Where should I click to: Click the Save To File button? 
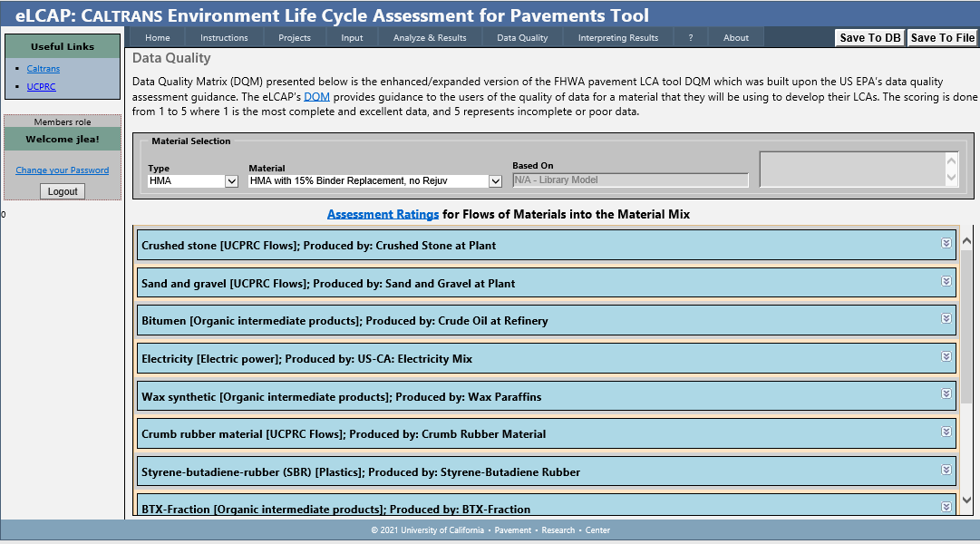click(943, 37)
